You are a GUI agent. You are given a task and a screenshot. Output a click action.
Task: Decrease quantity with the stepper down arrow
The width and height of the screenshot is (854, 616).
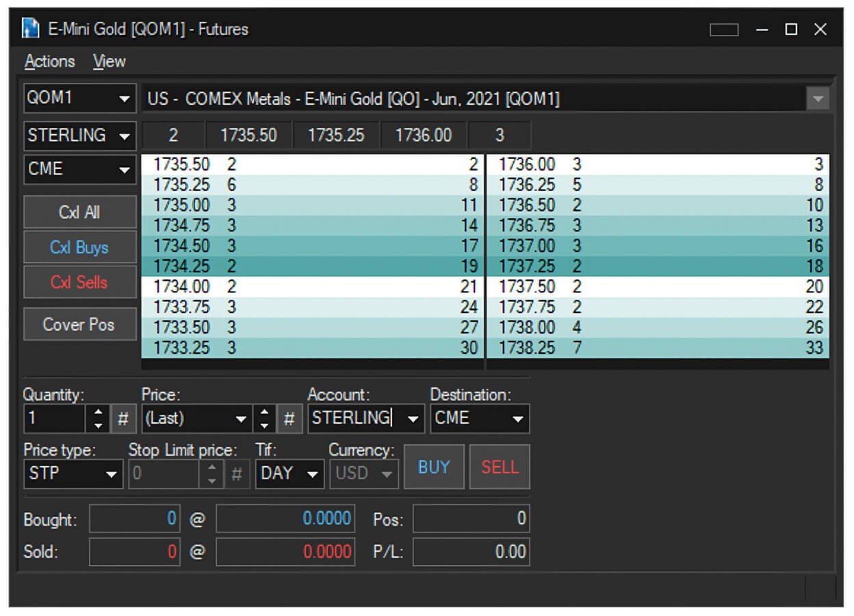point(98,426)
